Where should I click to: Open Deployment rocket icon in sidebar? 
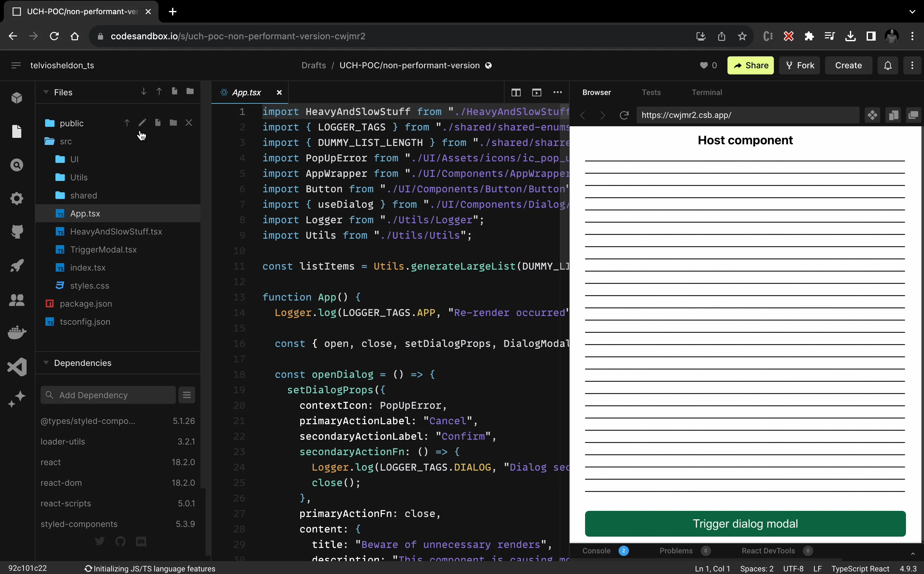[x=17, y=265]
